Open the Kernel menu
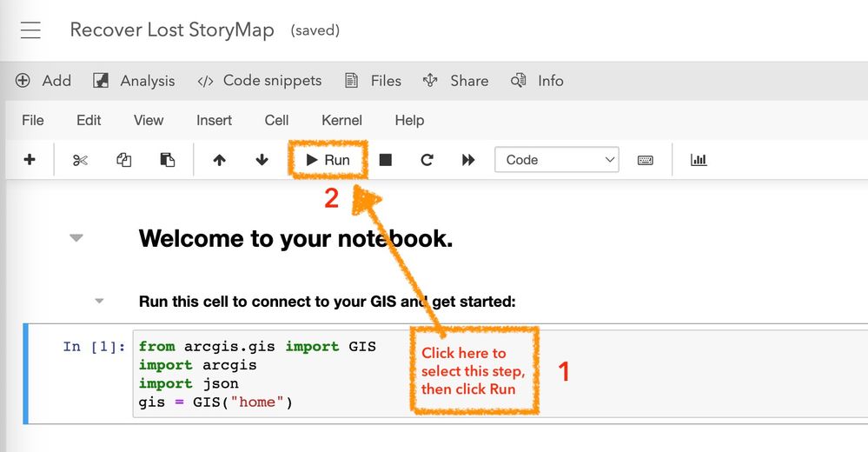This screenshot has width=868, height=452. 341,120
